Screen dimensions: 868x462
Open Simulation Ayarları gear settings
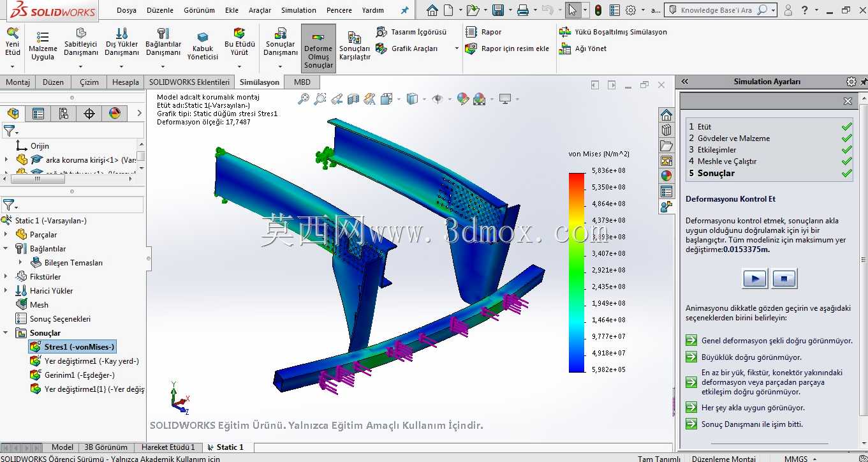tap(851, 82)
